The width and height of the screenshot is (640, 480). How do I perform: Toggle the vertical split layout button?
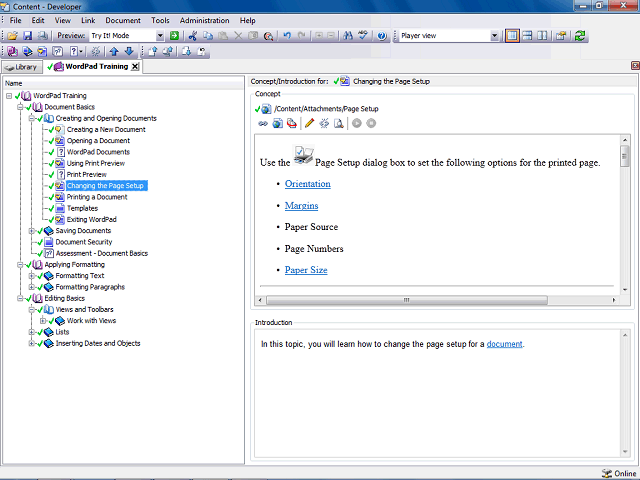(x=542, y=36)
